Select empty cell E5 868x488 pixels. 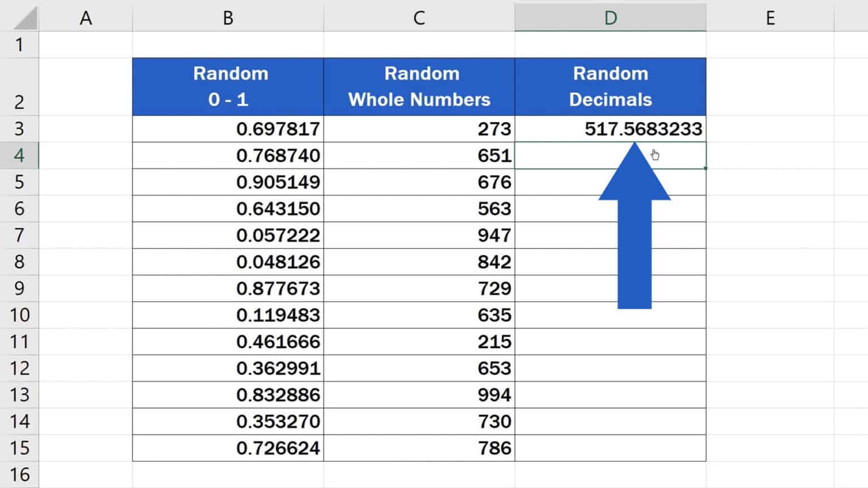tap(770, 182)
